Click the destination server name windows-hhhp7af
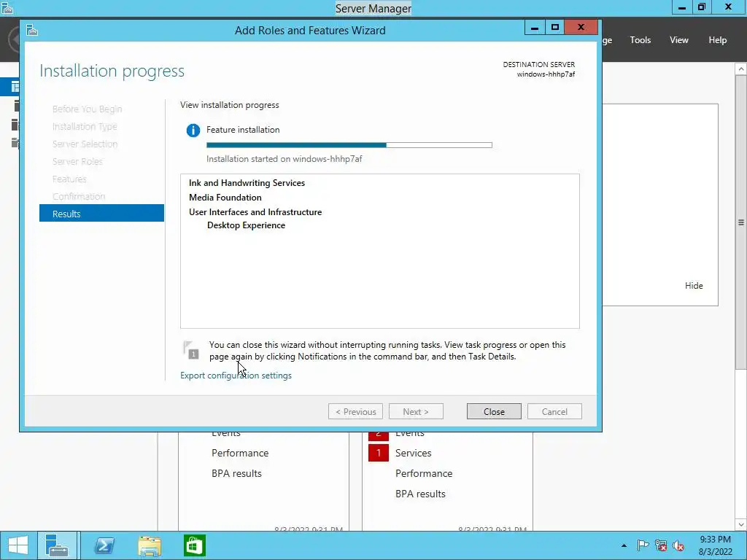This screenshot has width=747, height=560. tap(546, 74)
